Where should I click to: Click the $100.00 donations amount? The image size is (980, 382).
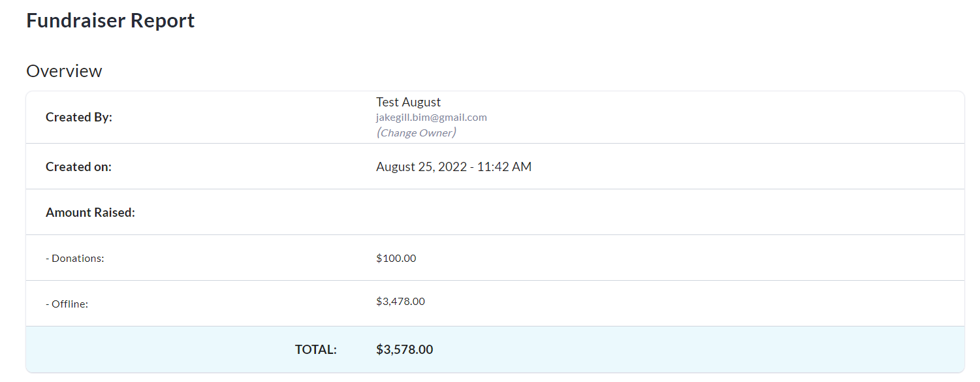pyautogui.click(x=396, y=258)
